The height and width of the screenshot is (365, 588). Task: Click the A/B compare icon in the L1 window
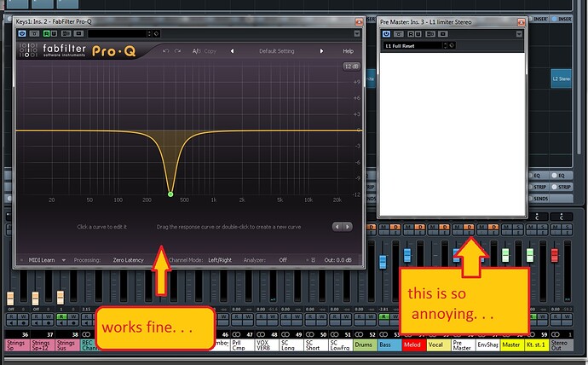[430, 34]
